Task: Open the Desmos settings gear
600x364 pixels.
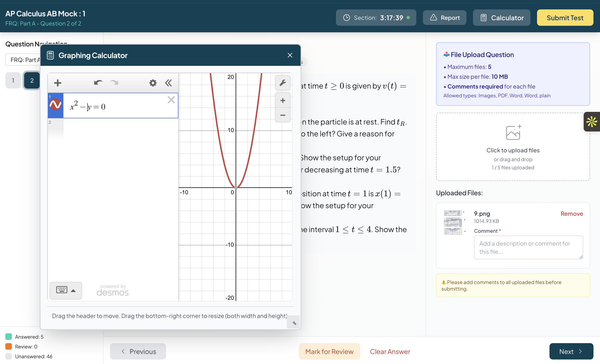Action: click(x=153, y=83)
